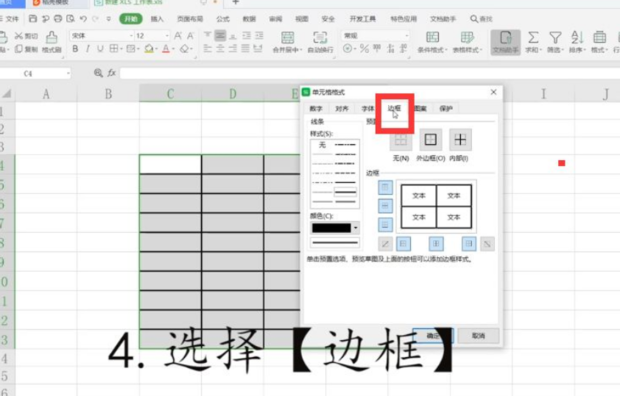Click the Clear format eraser icon
Screen dimensions: 620x396
184,49
